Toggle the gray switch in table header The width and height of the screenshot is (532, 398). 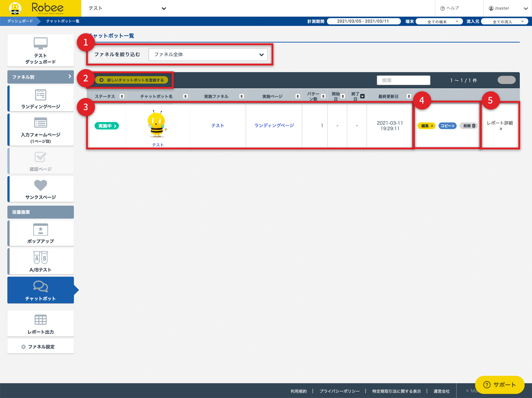click(507, 80)
